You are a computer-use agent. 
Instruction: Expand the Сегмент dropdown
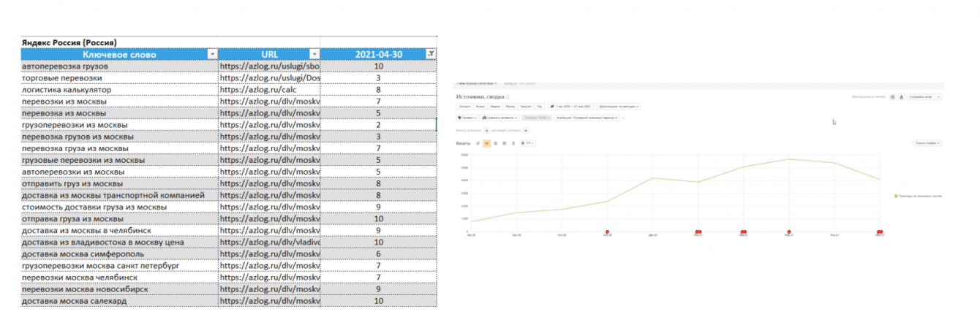click(468, 118)
